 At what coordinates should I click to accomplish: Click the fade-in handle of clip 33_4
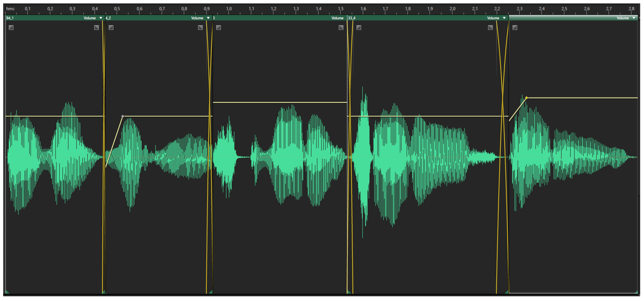click(359, 27)
